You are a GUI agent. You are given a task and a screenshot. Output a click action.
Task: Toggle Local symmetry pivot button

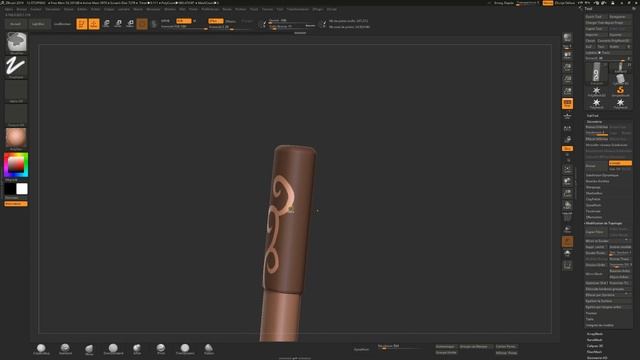(567, 128)
